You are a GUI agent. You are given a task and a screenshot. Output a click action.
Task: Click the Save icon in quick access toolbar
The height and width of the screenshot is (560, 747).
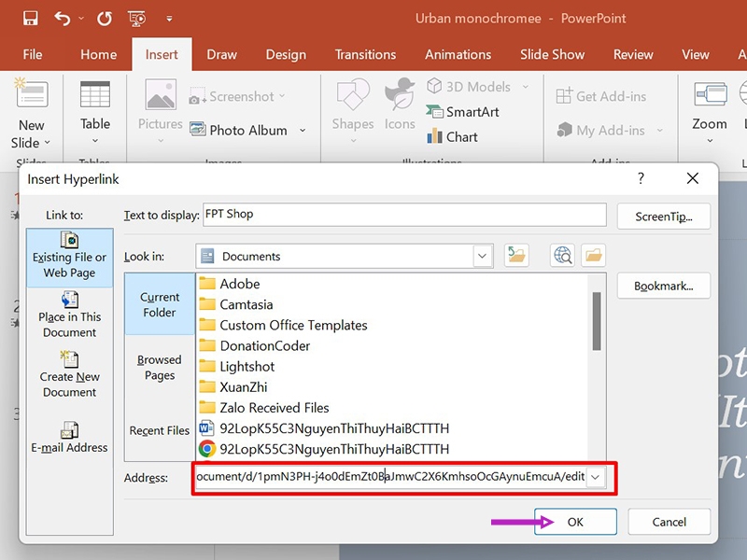pos(31,19)
